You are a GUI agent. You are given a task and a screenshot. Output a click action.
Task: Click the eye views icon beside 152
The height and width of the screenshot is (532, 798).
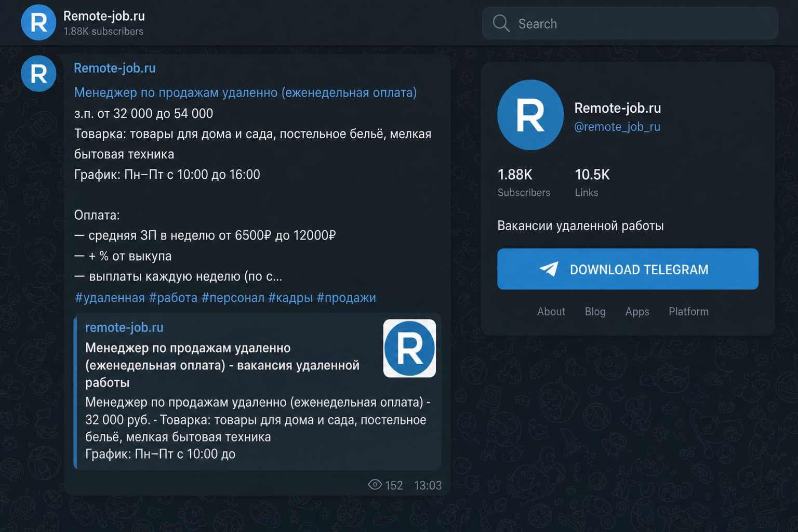(375, 485)
